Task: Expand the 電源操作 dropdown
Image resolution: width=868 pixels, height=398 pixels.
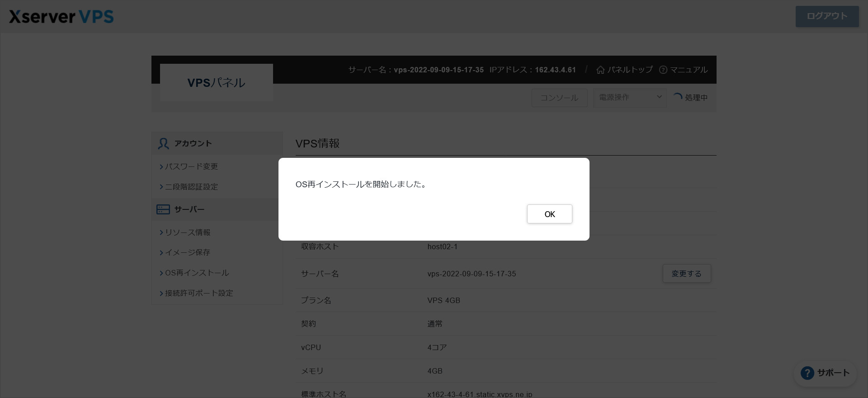Action: (630, 97)
